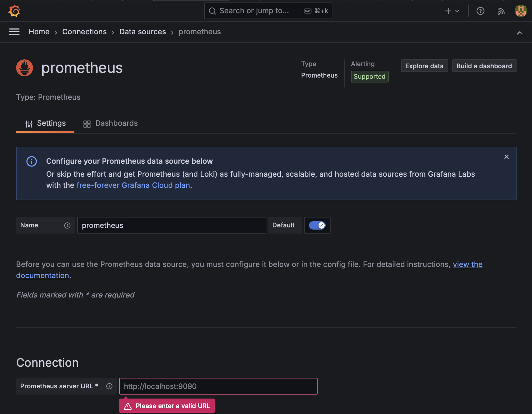Open free-forever Grafana Cloud plan link
The image size is (532, 414).
point(133,185)
